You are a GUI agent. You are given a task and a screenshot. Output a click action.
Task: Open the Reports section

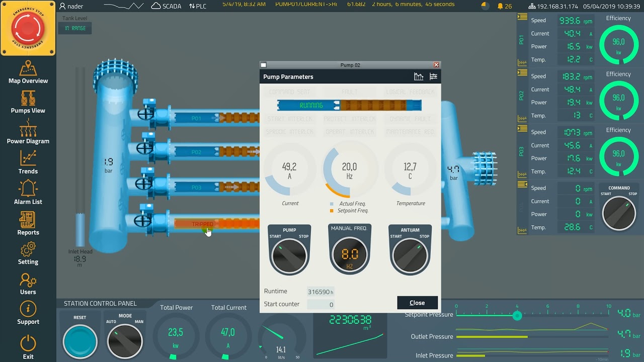[x=28, y=224]
